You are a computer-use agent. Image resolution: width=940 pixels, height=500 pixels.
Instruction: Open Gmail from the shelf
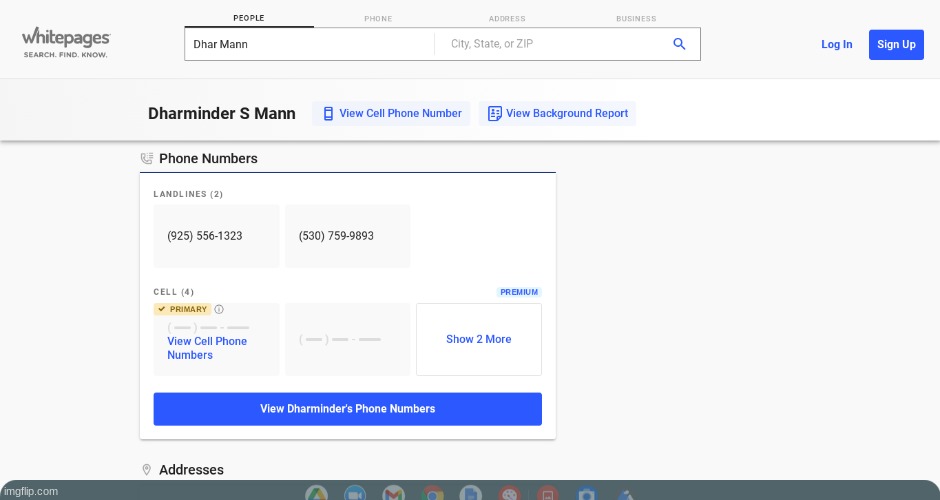click(x=394, y=493)
